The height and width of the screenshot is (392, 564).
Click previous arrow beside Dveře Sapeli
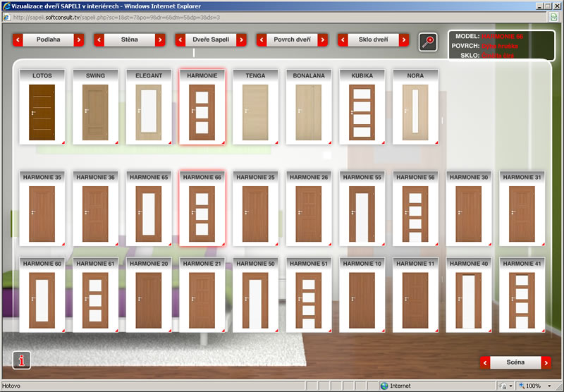click(x=180, y=40)
